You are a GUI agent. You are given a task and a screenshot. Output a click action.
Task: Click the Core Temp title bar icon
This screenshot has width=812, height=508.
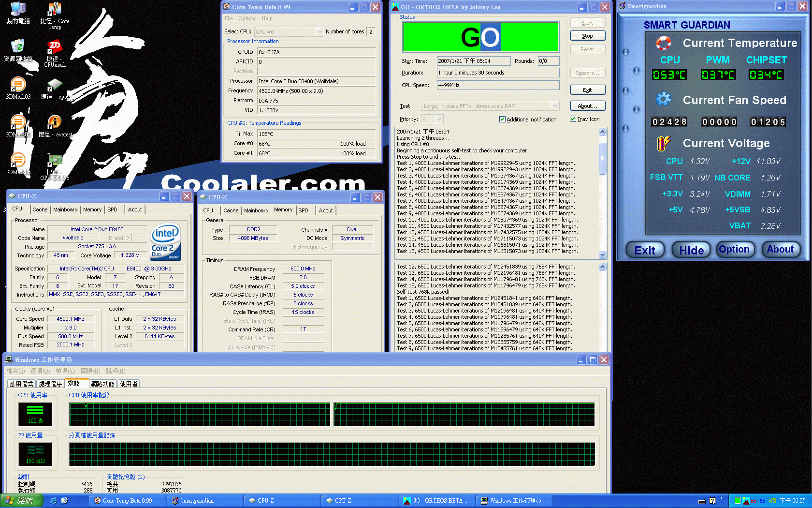(226, 7)
